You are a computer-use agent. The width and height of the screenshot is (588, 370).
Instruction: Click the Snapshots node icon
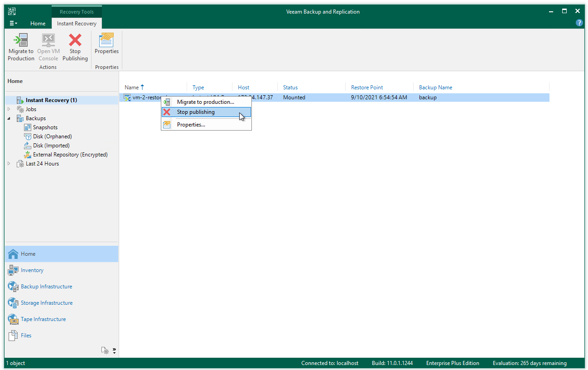pos(28,127)
